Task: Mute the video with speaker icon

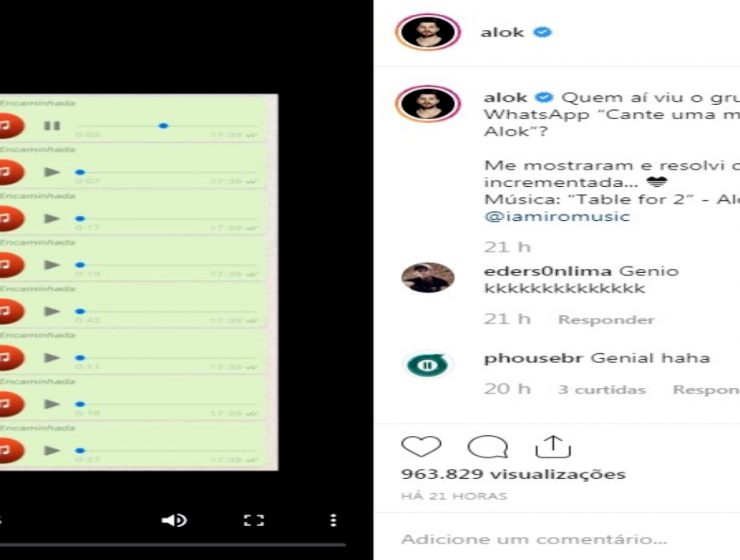Action: tap(174, 520)
